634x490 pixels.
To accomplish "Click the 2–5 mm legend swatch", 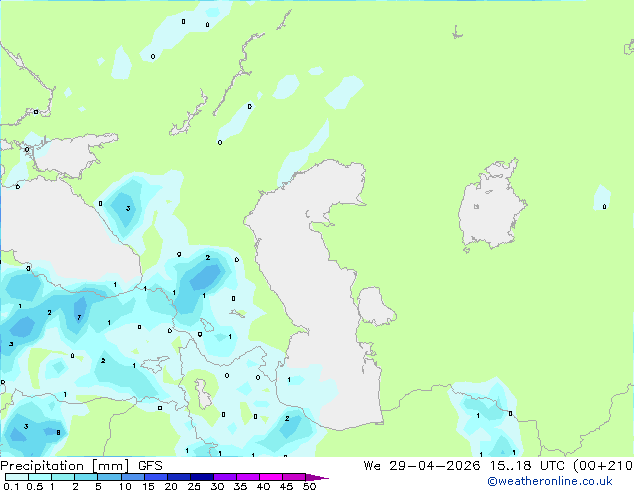I will (86, 477).
